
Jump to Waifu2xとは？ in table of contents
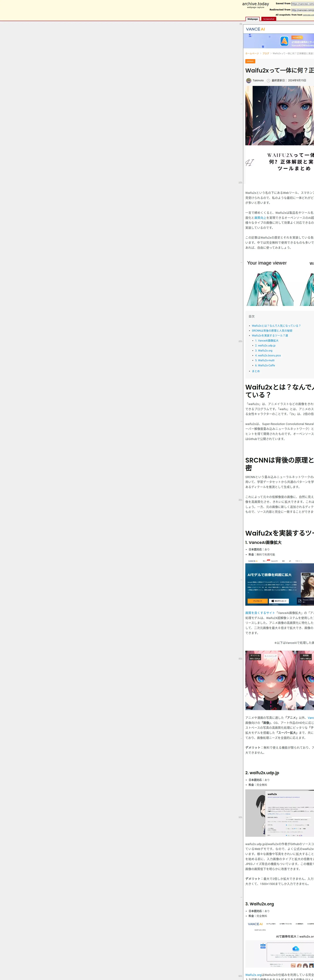(276, 326)
